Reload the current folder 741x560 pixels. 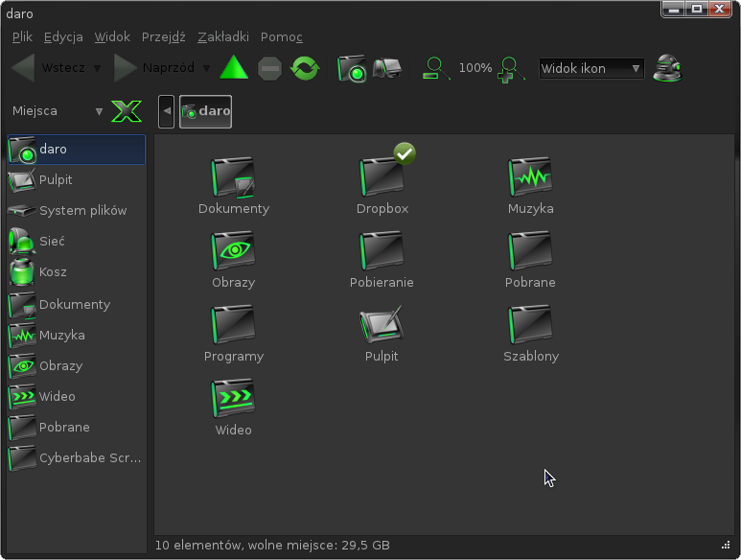pos(305,68)
